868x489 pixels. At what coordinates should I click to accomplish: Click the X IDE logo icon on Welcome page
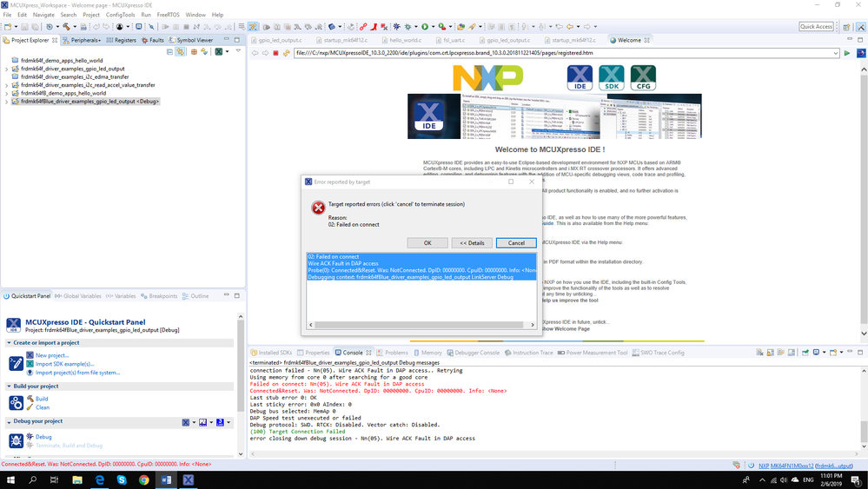(580, 78)
